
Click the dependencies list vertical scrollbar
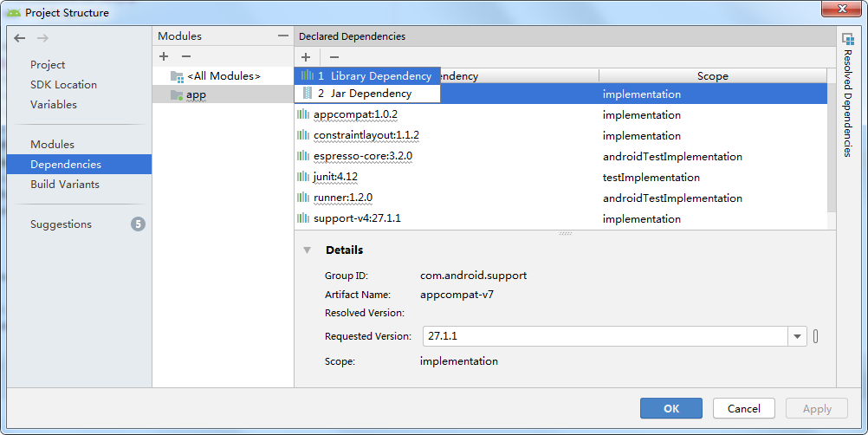point(832,148)
